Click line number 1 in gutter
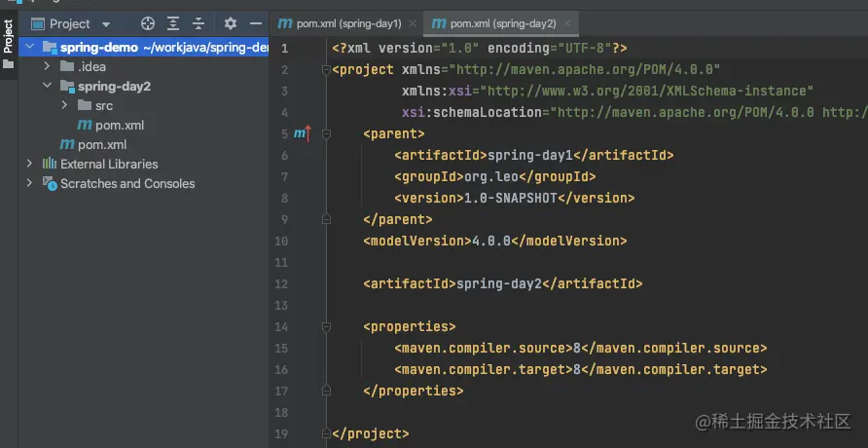Screen dimensions: 868x448 coord(284,48)
